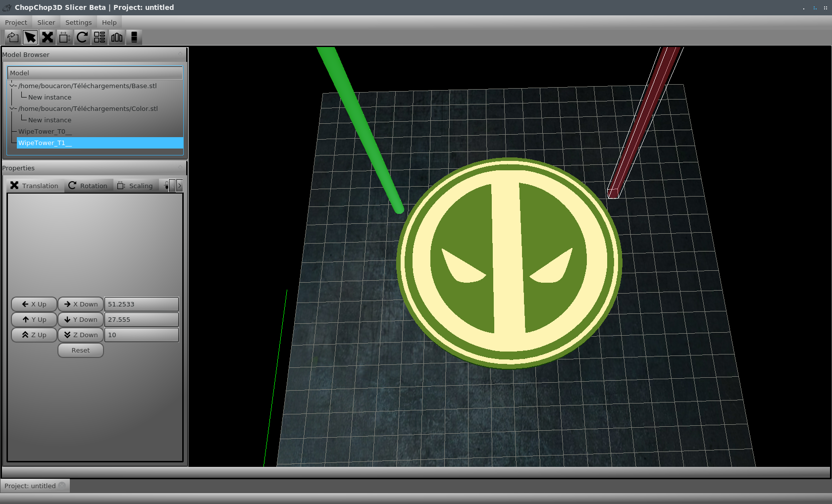Open the Settings menu

tap(78, 22)
